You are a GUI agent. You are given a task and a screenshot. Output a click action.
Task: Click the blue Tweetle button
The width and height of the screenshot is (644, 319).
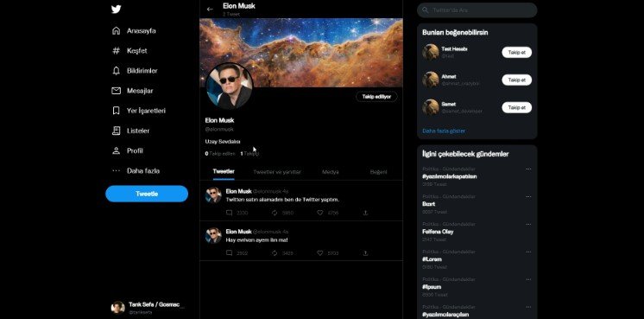[x=147, y=194]
